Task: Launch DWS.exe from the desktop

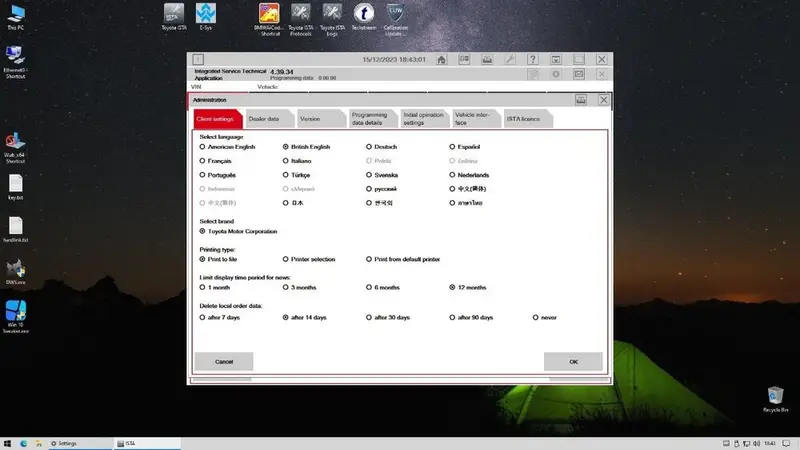Action: point(15,272)
